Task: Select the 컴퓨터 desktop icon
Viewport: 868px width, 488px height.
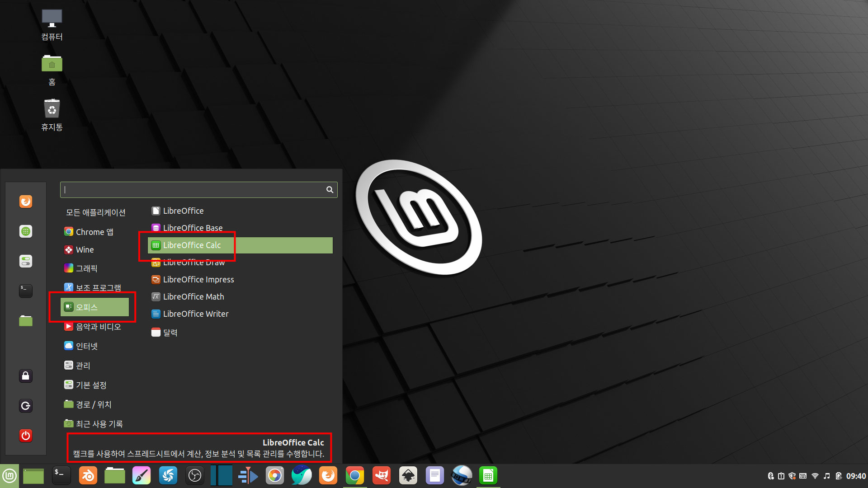Action: [52, 25]
